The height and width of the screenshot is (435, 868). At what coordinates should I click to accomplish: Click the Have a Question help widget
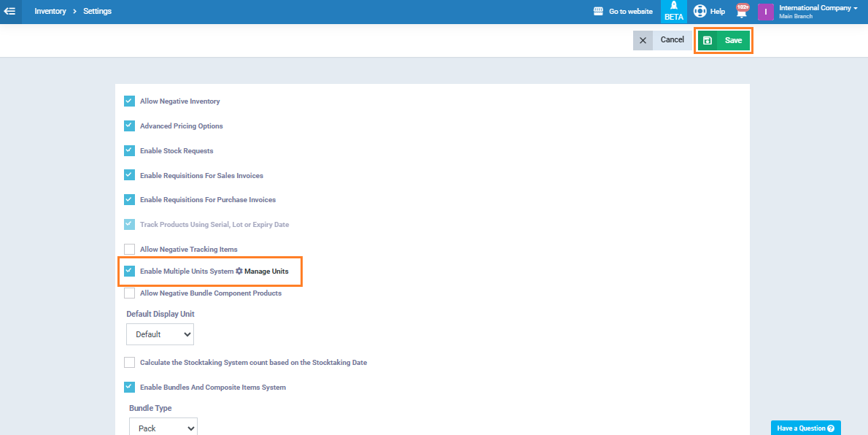[x=805, y=428]
